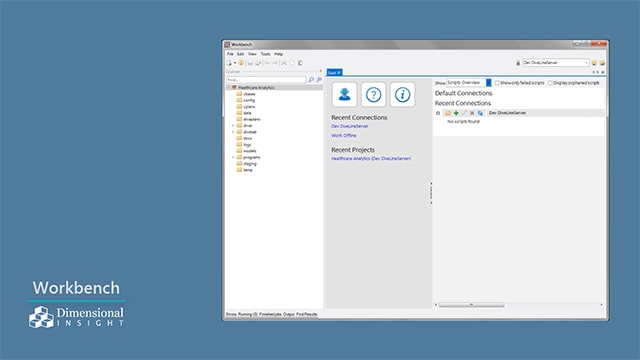This screenshot has width=640, height=360.
Task: Click the question mark help tile
Action: coord(373,94)
